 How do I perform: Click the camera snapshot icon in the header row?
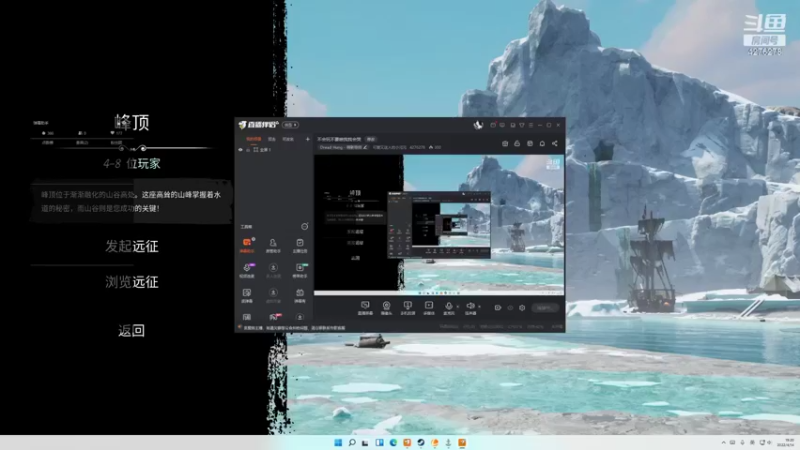click(x=505, y=144)
